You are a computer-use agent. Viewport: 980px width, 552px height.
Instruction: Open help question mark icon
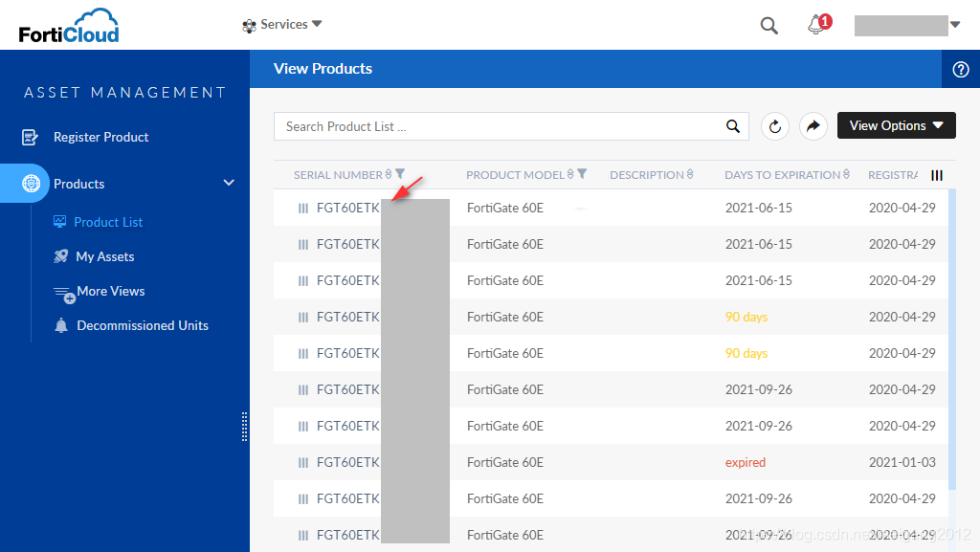961,69
